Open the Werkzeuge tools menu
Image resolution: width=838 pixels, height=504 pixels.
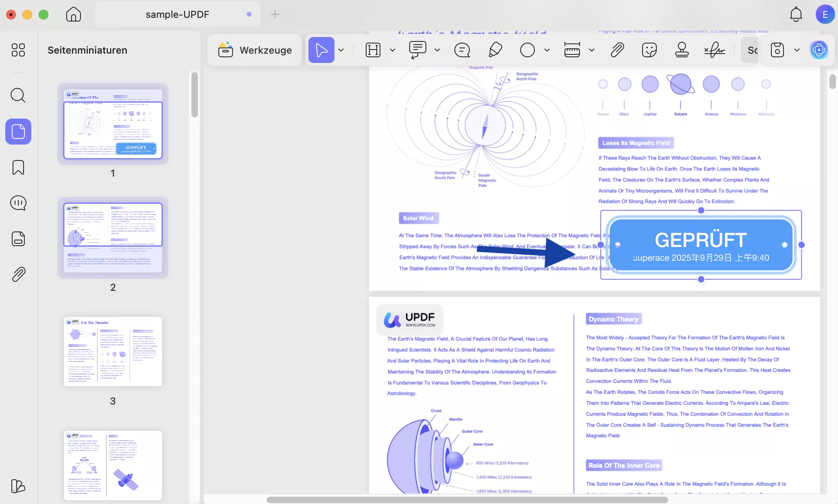[x=255, y=50]
